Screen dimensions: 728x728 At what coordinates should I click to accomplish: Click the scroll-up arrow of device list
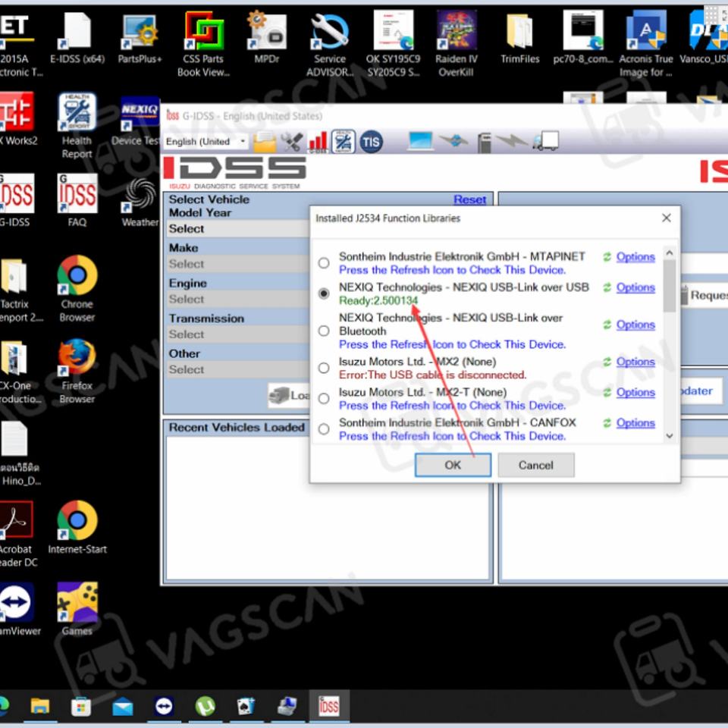[670, 253]
